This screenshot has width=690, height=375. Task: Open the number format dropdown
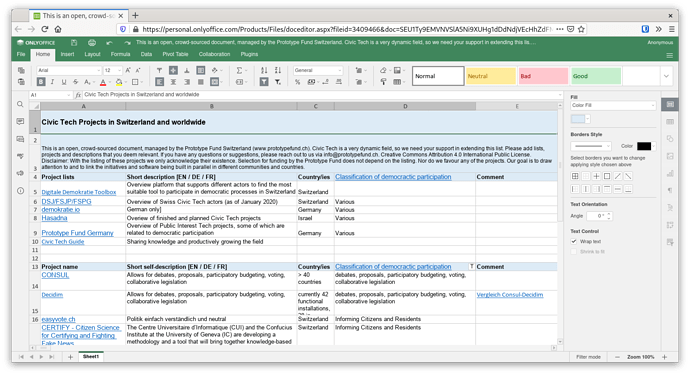click(339, 70)
